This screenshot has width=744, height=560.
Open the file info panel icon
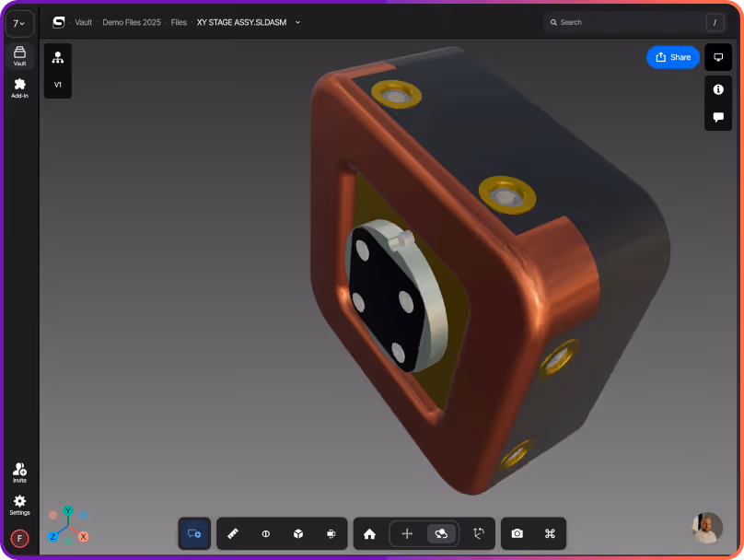pyautogui.click(x=718, y=89)
